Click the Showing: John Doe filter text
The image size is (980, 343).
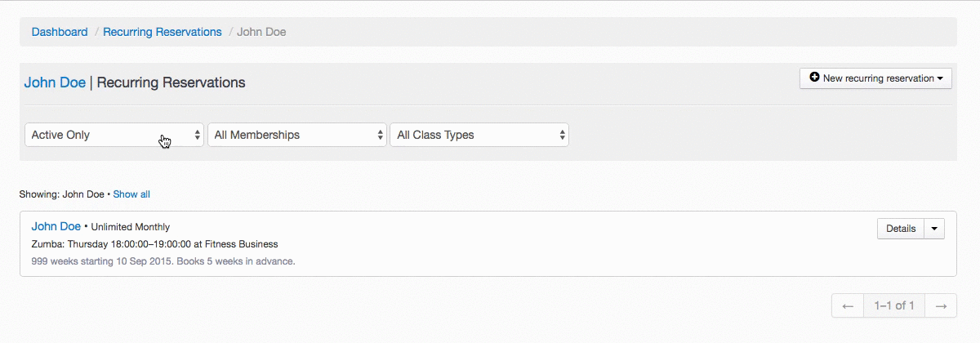(62, 194)
